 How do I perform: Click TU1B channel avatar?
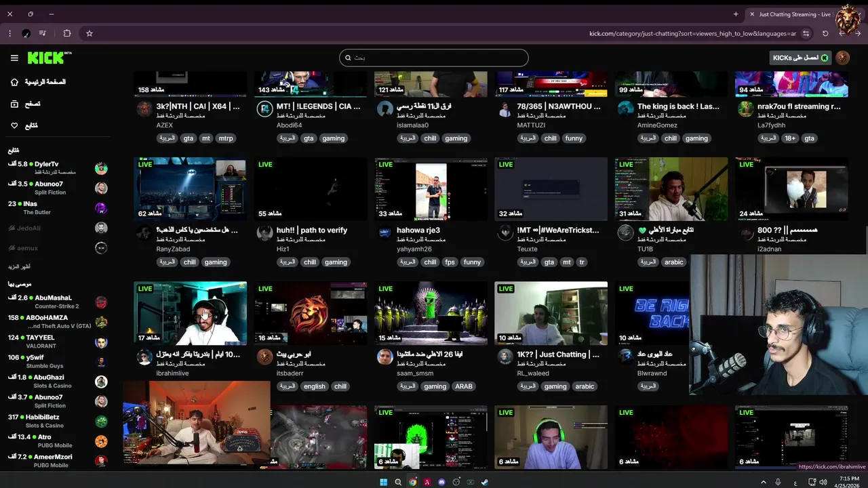tap(625, 233)
